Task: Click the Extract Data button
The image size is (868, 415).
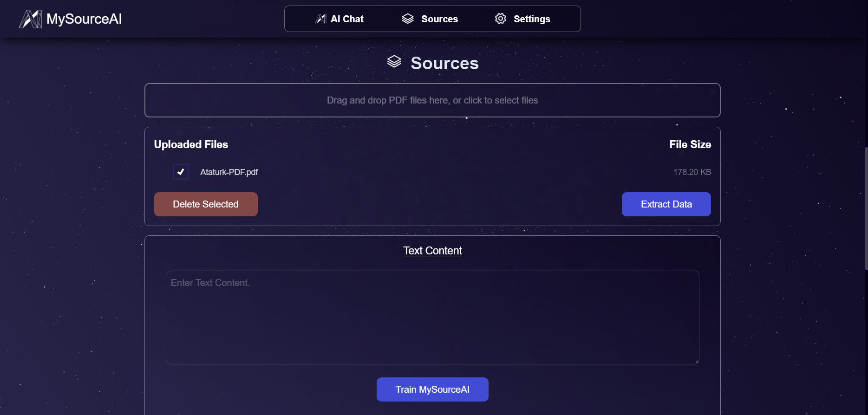Action: 666,204
